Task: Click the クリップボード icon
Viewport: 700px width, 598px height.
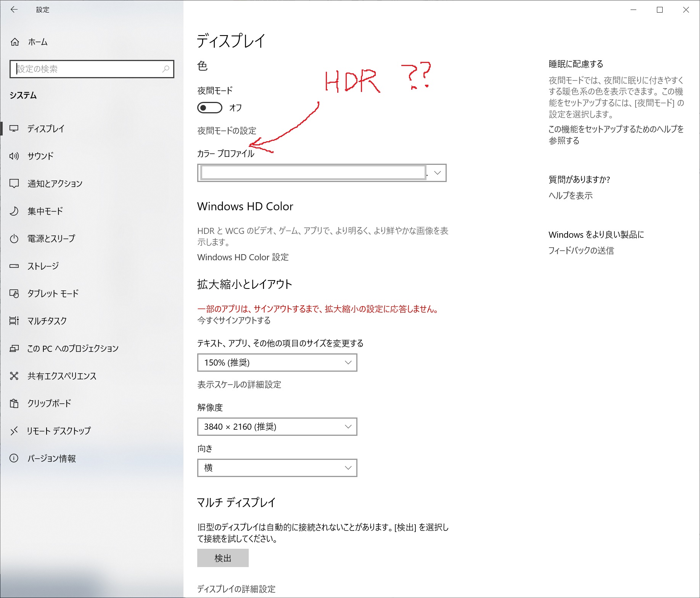Action: coord(14,403)
